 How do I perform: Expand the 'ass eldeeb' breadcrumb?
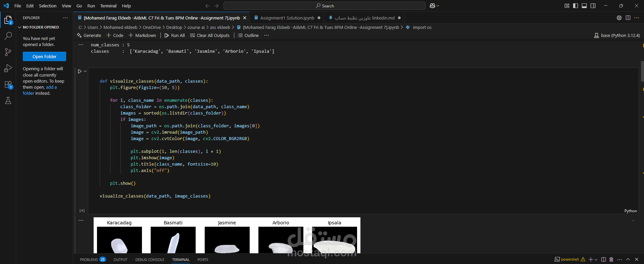(x=220, y=27)
